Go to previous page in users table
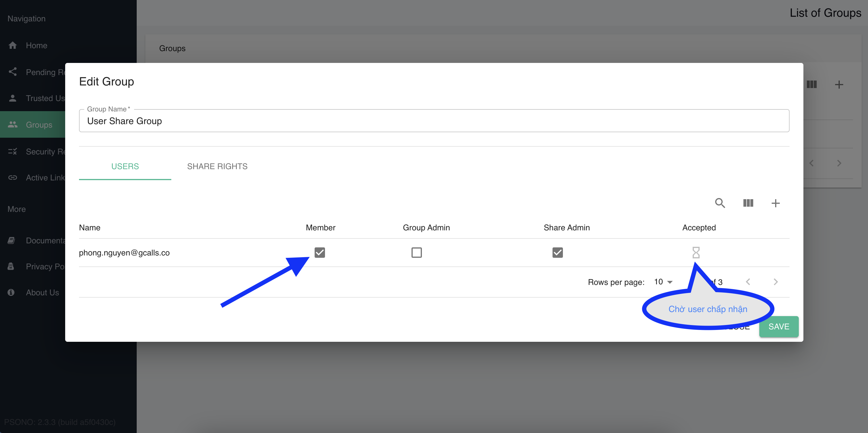This screenshot has width=868, height=433. 748,282
